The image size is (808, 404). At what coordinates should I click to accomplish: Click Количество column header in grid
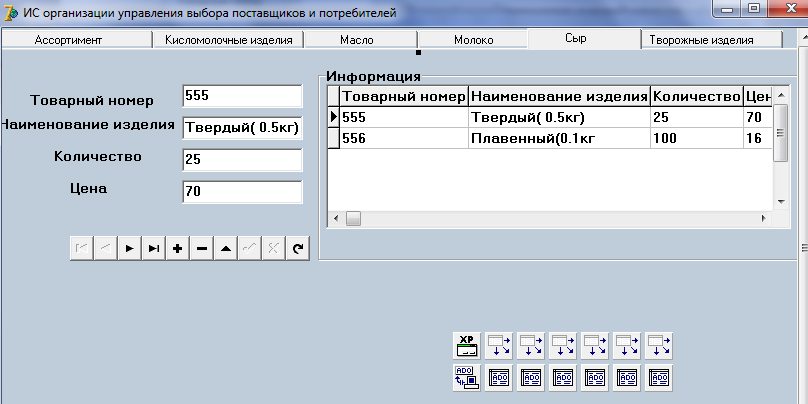coord(697,96)
